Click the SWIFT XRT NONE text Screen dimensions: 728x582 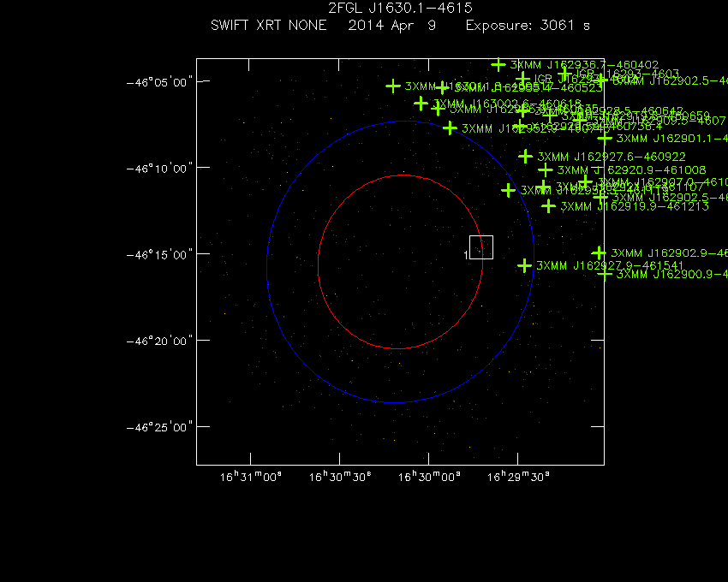pyautogui.click(x=268, y=25)
